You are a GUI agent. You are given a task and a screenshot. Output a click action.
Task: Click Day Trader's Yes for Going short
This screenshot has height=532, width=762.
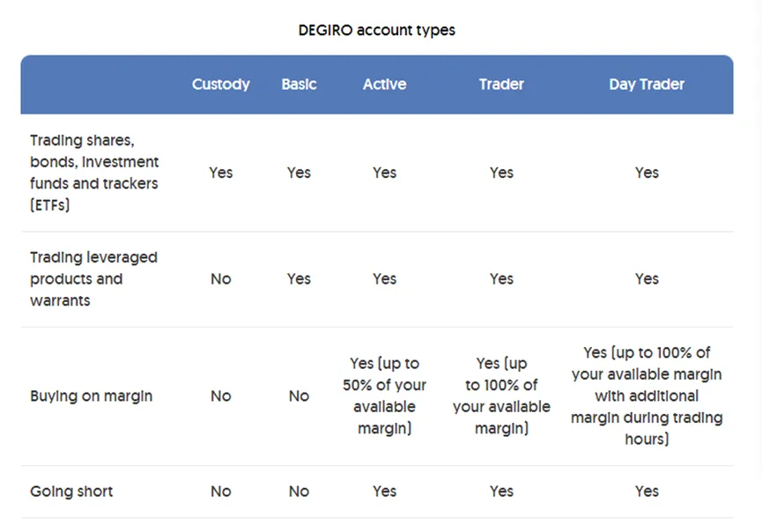click(647, 491)
